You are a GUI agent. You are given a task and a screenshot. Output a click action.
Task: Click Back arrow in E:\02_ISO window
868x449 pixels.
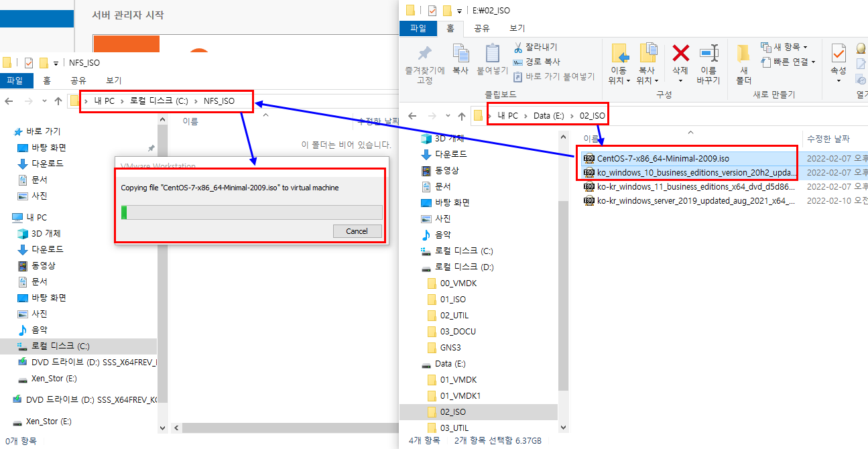tap(414, 115)
